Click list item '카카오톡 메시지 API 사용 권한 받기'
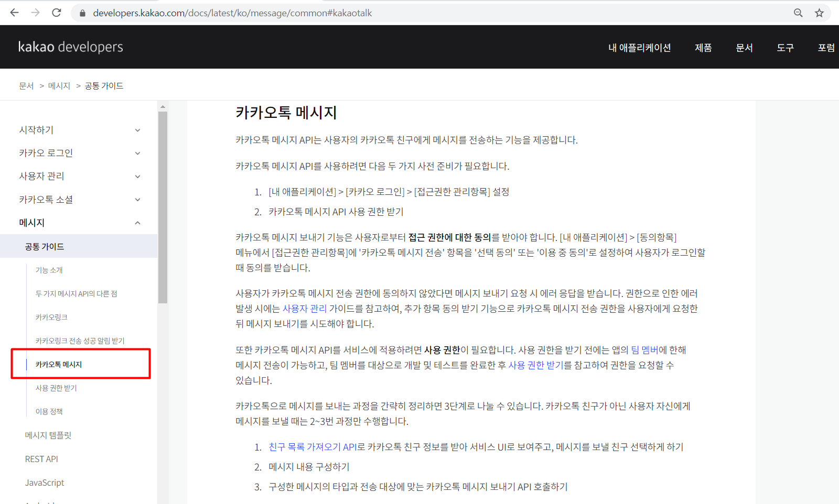This screenshot has width=839, height=504. coord(336,212)
